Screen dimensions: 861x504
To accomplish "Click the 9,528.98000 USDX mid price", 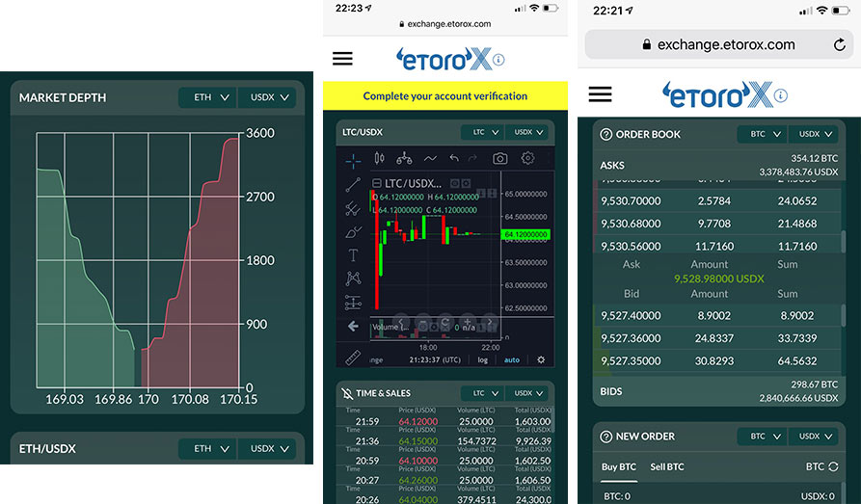I will click(718, 279).
